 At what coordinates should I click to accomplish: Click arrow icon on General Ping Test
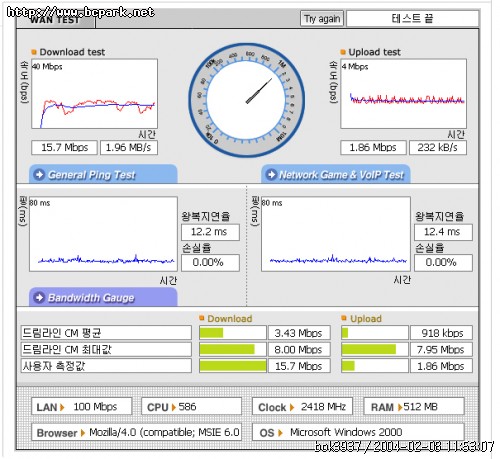pyautogui.click(x=39, y=174)
